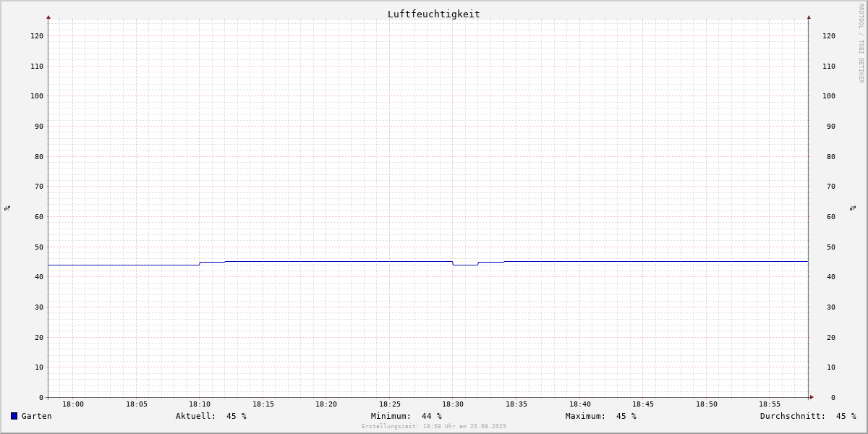Click the chart title 'Luftfeuchtigkeit'
Image resolution: width=868 pixels, height=434 pixels.
click(x=434, y=14)
